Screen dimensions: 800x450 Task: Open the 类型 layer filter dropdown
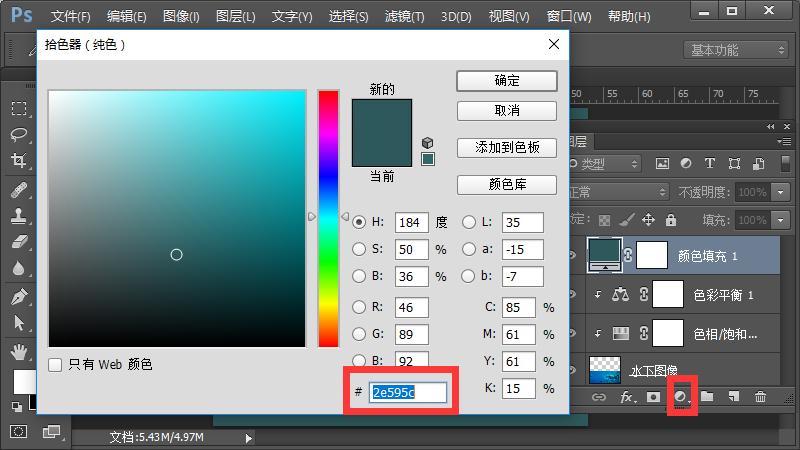click(605, 164)
